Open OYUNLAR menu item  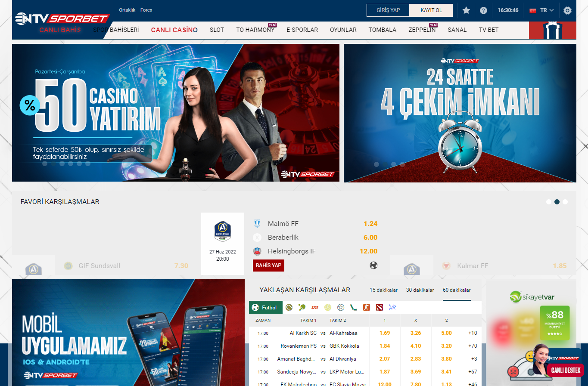(x=343, y=30)
